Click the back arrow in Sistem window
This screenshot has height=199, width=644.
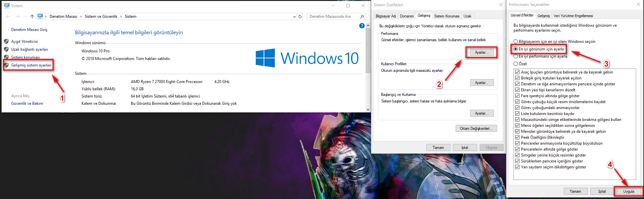tap(8, 16)
